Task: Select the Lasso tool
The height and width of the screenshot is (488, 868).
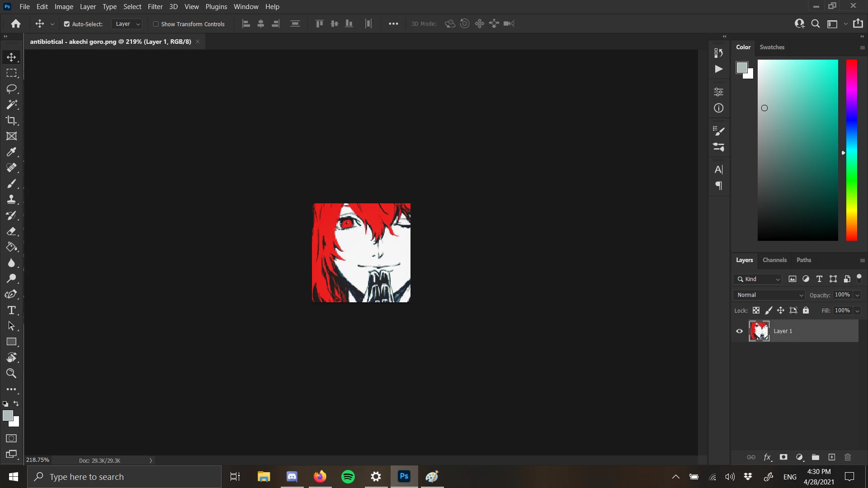Action: pyautogui.click(x=11, y=89)
